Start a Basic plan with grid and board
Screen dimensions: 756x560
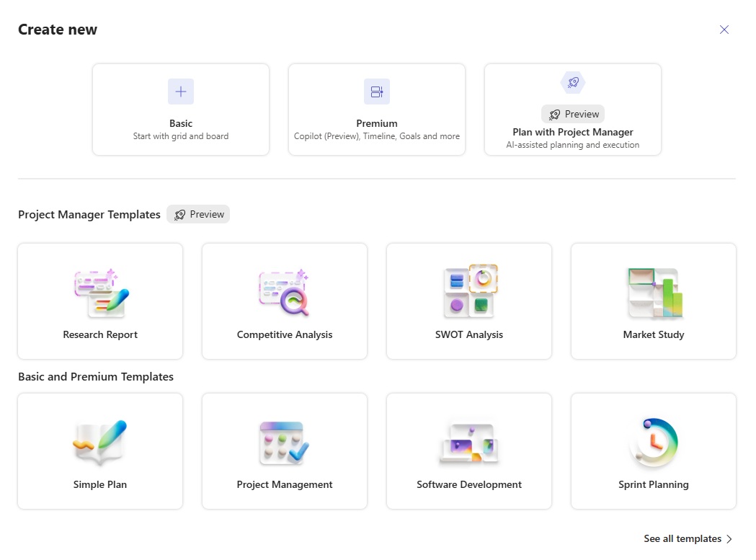[x=180, y=109]
